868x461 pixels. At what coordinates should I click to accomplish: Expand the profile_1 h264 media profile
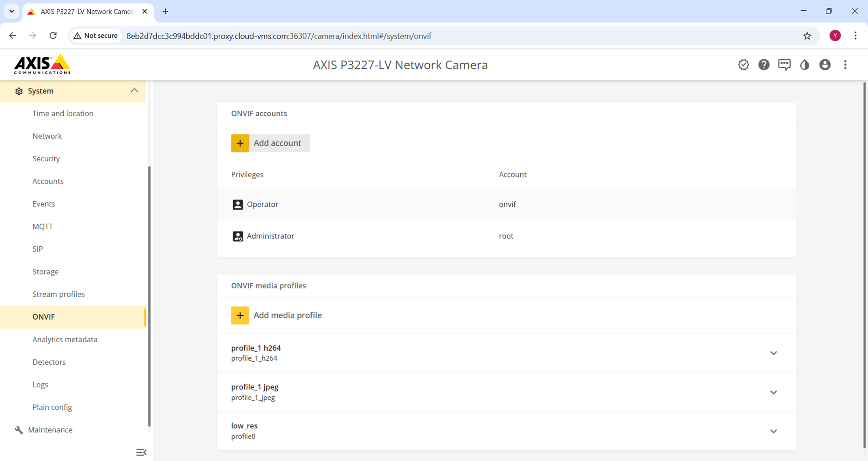pos(773,353)
